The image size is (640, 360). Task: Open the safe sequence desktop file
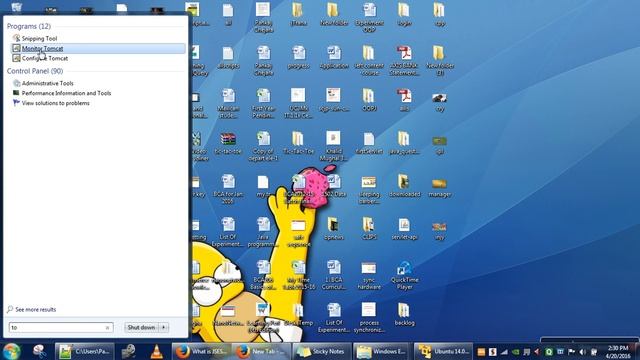point(298,232)
